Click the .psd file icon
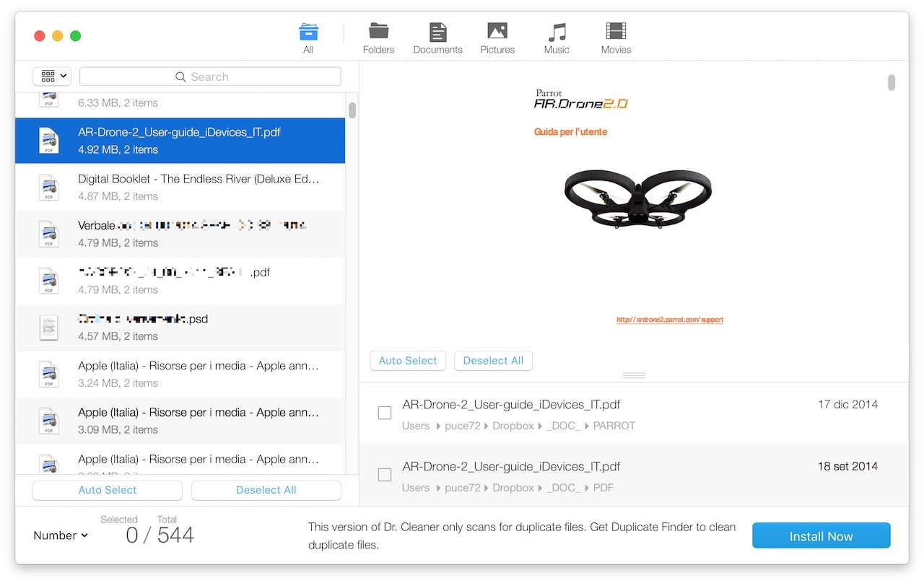The height and width of the screenshot is (583, 924). pyautogui.click(x=48, y=328)
